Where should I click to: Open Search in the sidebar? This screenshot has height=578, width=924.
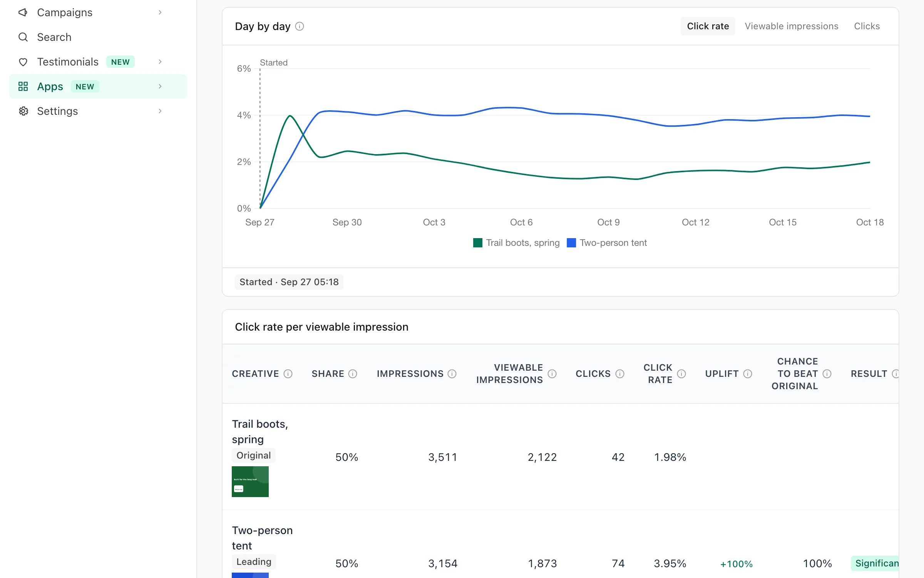click(x=98, y=37)
